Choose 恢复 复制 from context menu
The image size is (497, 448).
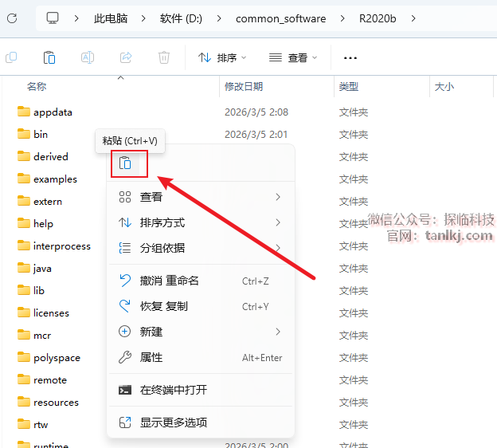pyautogui.click(x=201, y=306)
